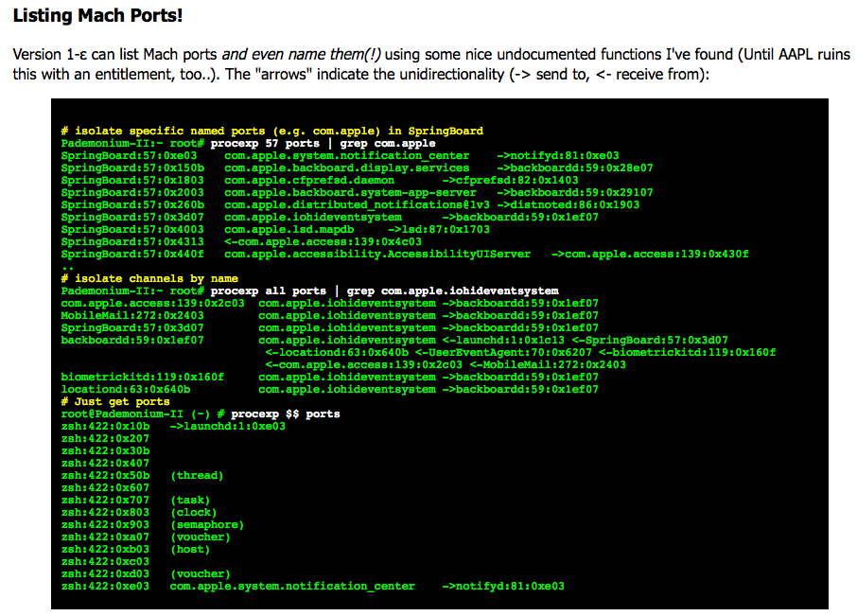
Task: Click SpringBoard:57:0x4003 port row
Action: (275, 230)
